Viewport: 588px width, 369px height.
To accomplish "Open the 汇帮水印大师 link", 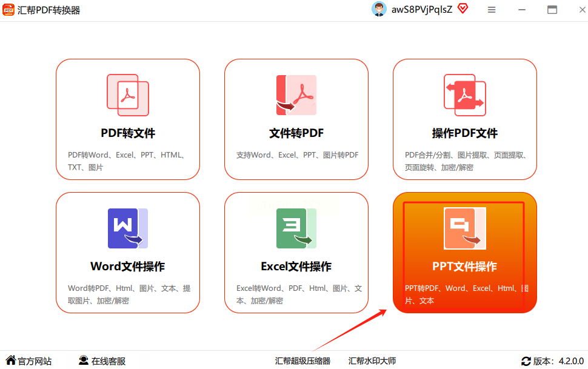I will 372,361.
